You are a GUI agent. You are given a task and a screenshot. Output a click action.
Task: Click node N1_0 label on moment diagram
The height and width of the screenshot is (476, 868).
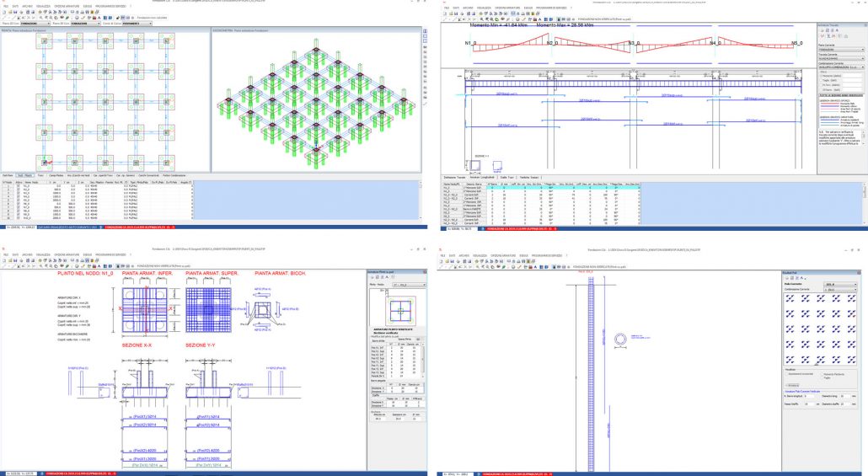pyautogui.click(x=470, y=43)
